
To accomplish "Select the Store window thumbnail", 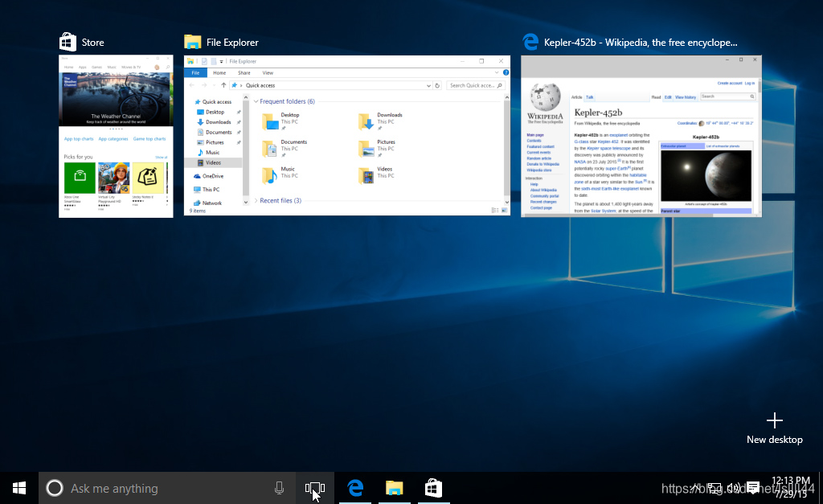I will [116, 137].
